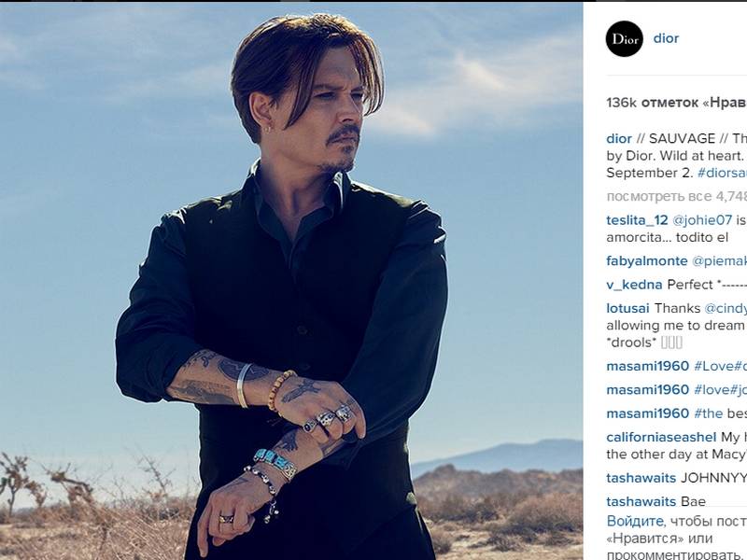Open tashawaits profile on JOHNNYY comment
Viewport: 747px width, 560px height.
pos(641,478)
